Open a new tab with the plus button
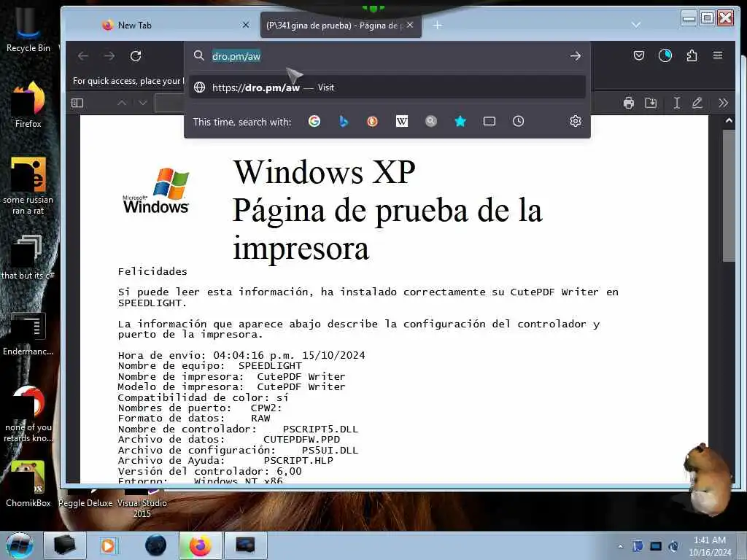 pyautogui.click(x=438, y=26)
